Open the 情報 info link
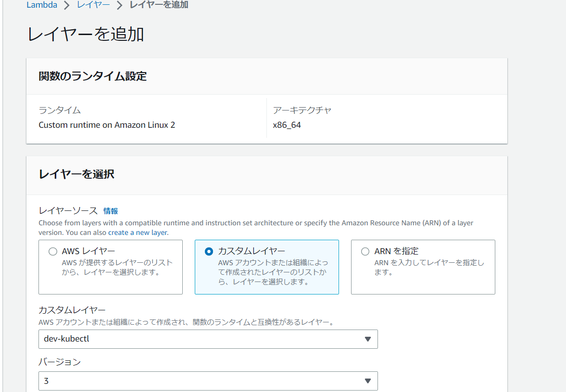 tap(111, 211)
